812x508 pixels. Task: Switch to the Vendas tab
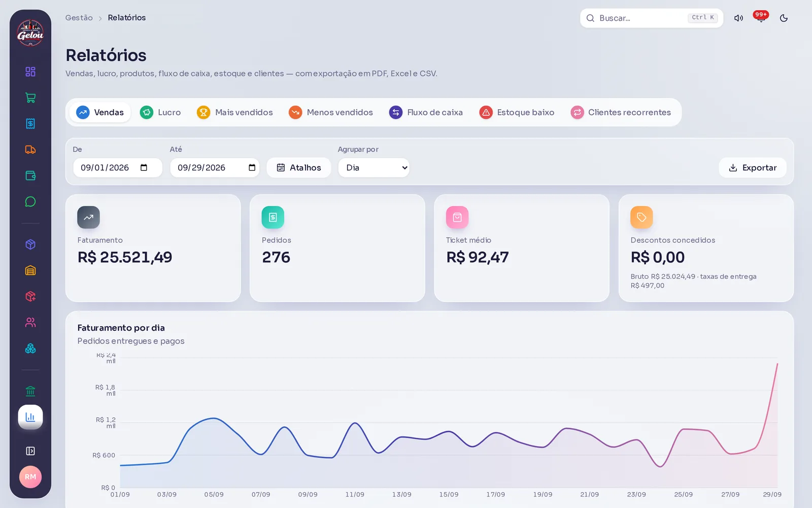[100, 112]
